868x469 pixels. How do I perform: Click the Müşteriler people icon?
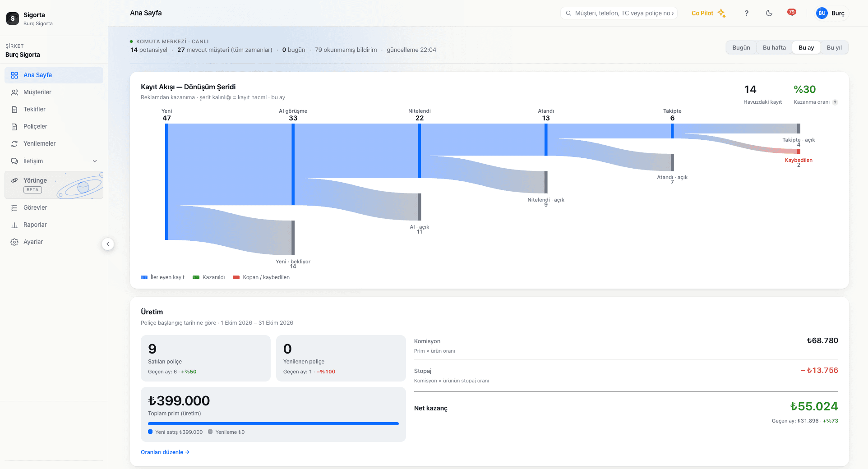[14, 92]
